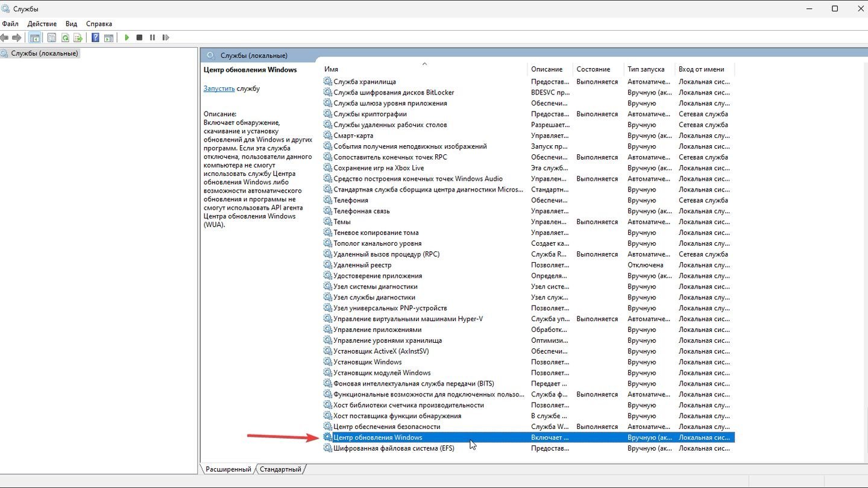
Task: Click the Refresh toolbar icon
Action: tap(64, 37)
